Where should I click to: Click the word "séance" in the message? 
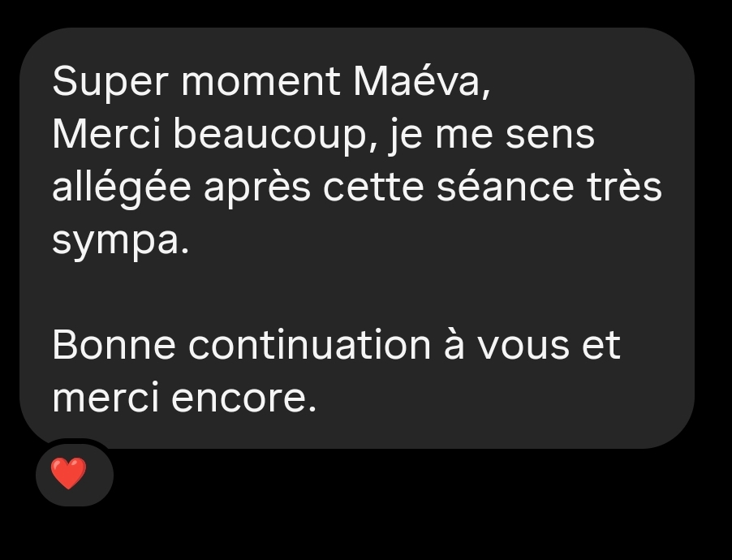(x=505, y=187)
